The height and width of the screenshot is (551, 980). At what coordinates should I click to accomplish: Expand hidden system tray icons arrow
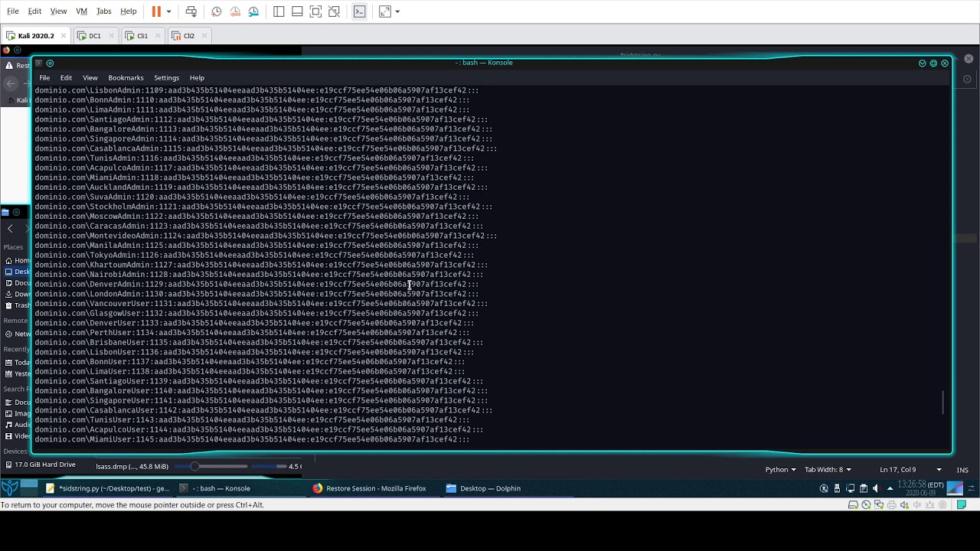tap(890, 488)
